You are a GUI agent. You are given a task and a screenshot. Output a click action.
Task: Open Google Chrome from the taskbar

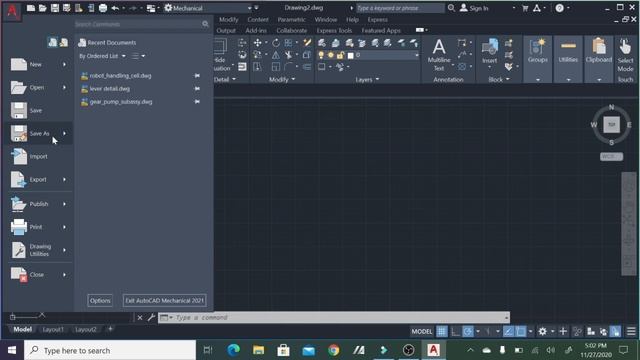[333, 350]
